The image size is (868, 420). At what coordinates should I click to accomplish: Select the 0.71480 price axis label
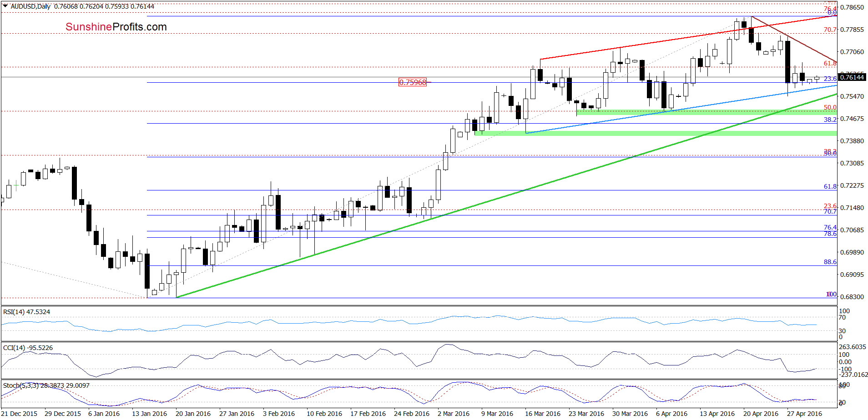(x=852, y=208)
